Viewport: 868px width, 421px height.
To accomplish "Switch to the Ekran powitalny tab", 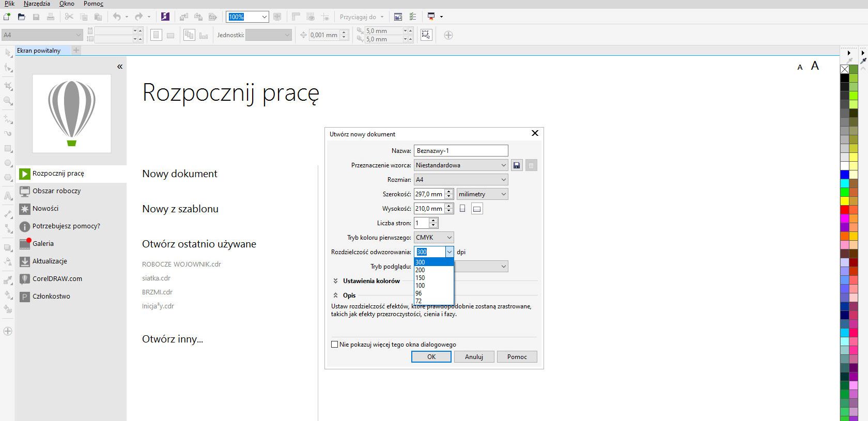I will coord(39,51).
